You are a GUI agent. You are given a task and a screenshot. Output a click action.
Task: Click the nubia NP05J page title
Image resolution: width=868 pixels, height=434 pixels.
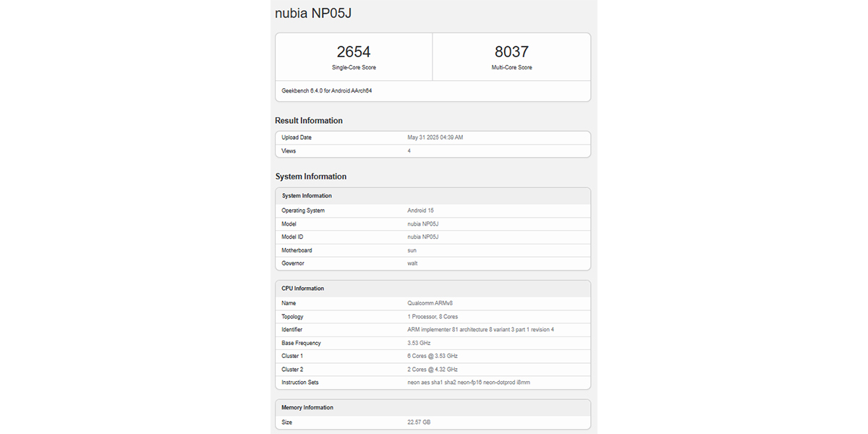(x=313, y=14)
